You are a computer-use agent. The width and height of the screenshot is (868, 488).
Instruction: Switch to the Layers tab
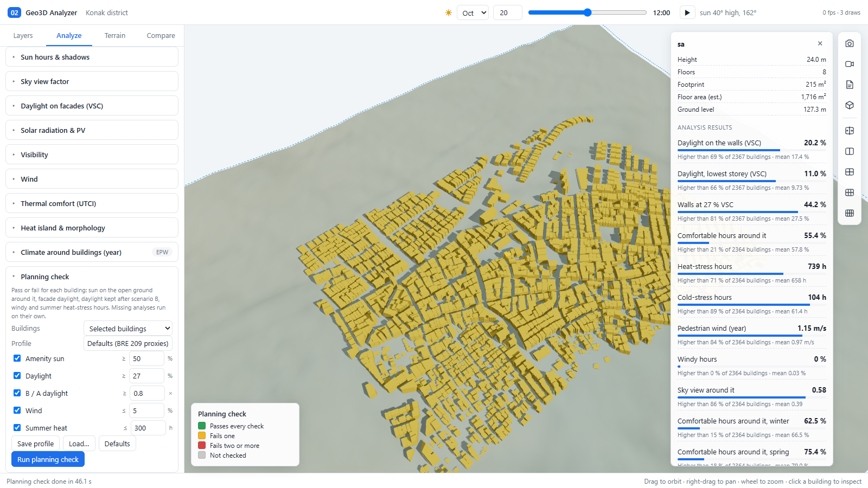(x=23, y=36)
